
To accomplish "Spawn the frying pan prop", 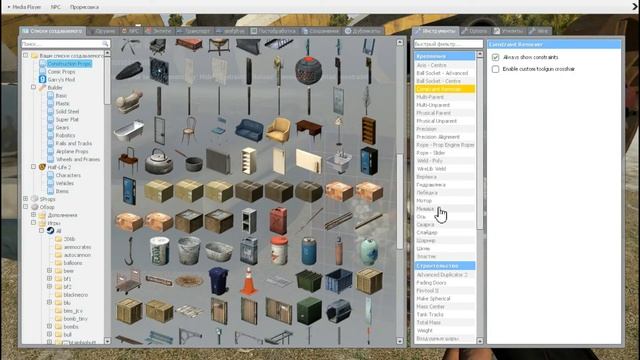I will (x=189, y=161).
